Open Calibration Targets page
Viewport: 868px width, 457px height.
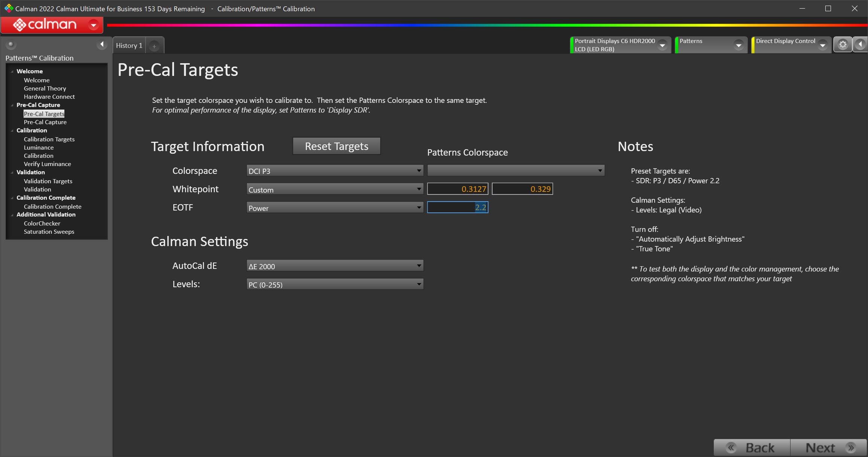pos(49,139)
